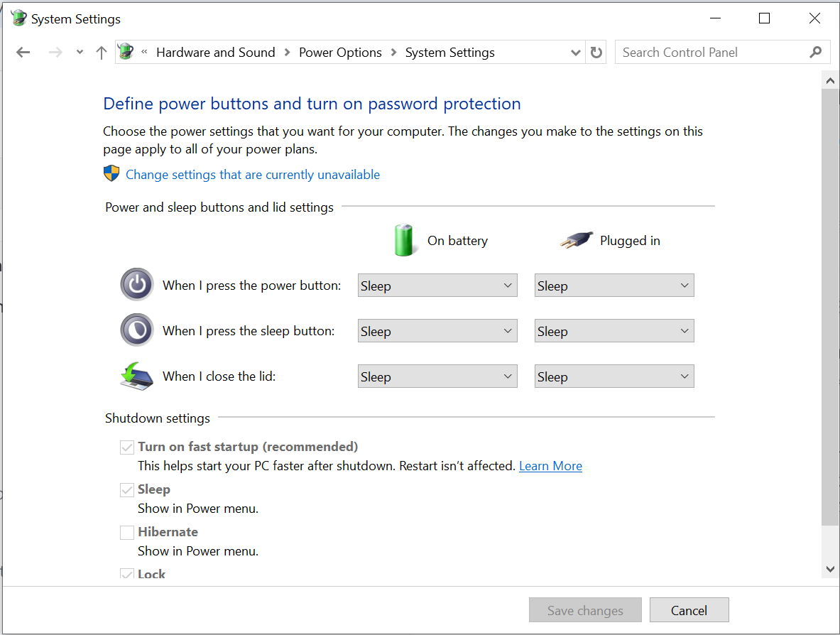The width and height of the screenshot is (840, 635).
Task: Toggle the Lock checkbox
Action: 127,574
